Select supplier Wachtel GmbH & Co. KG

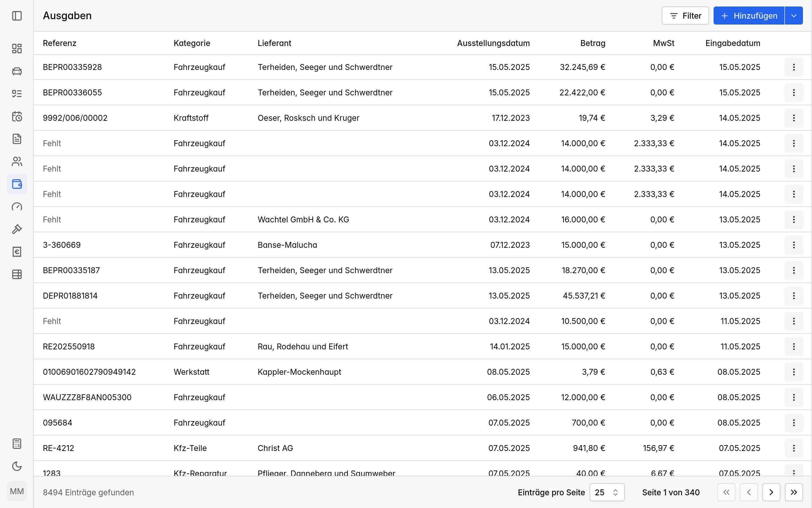(303, 220)
